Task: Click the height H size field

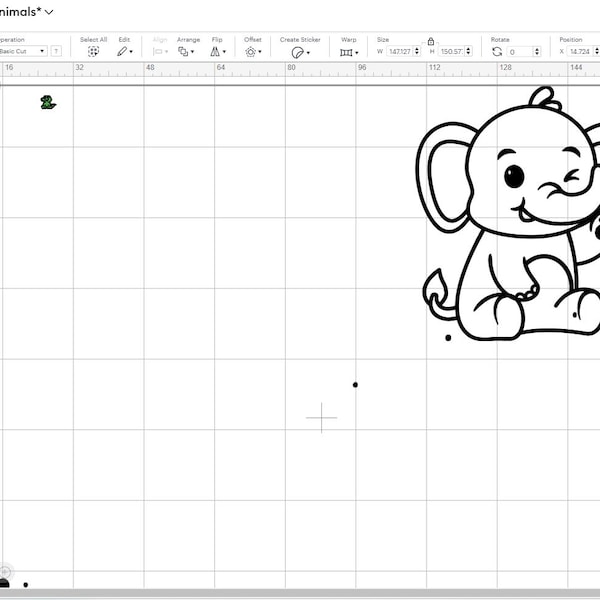Action: [452, 51]
